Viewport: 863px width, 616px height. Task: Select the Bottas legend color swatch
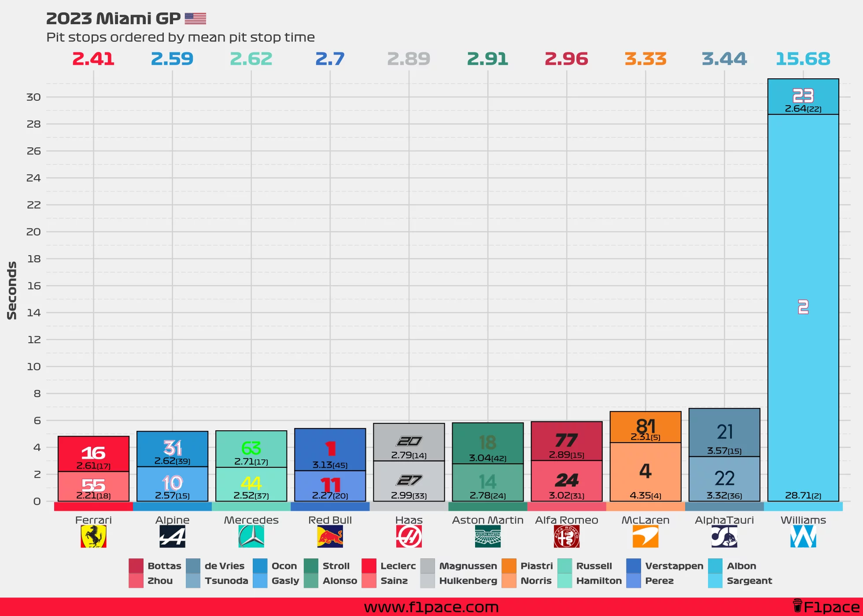click(136, 566)
